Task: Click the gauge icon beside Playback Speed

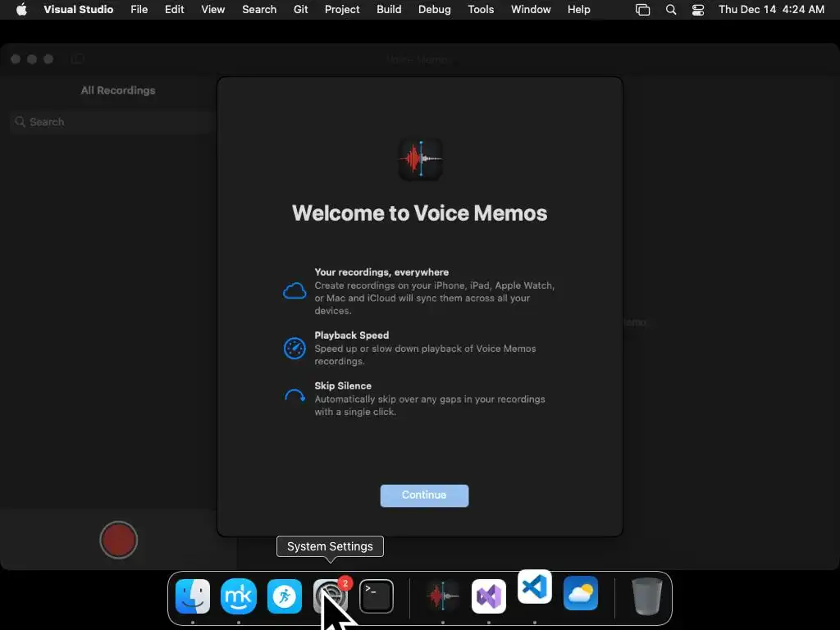Action: [294, 348]
